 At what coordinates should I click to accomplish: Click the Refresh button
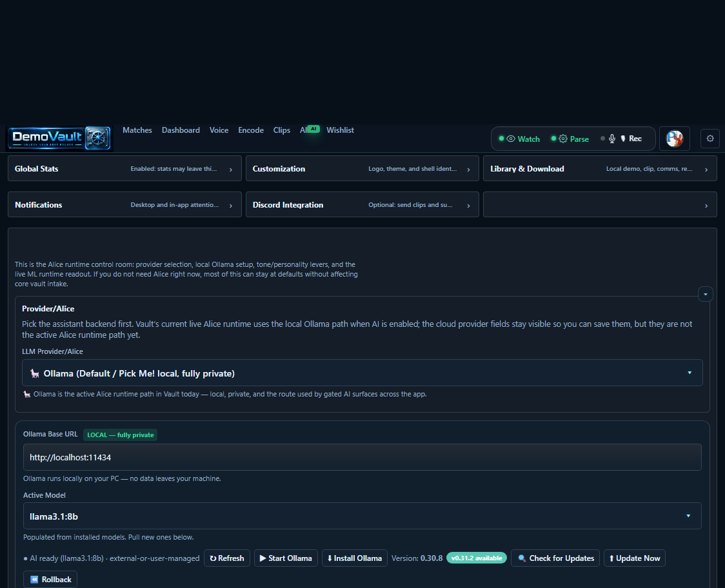click(x=226, y=558)
